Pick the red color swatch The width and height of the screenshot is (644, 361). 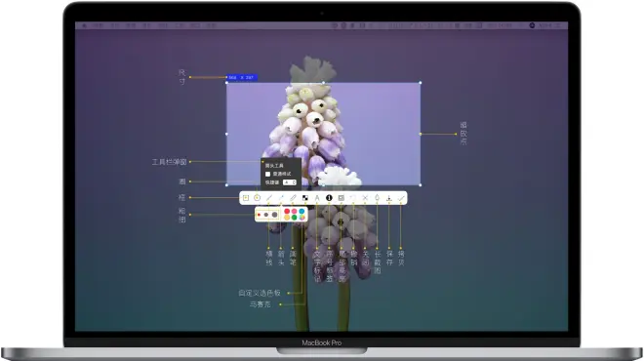point(287,212)
